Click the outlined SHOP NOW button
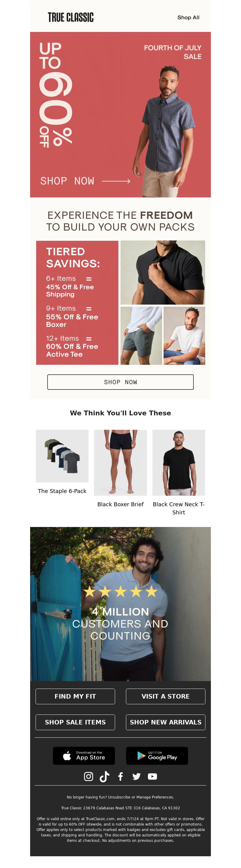This screenshot has height=868, width=241. tap(120, 382)
